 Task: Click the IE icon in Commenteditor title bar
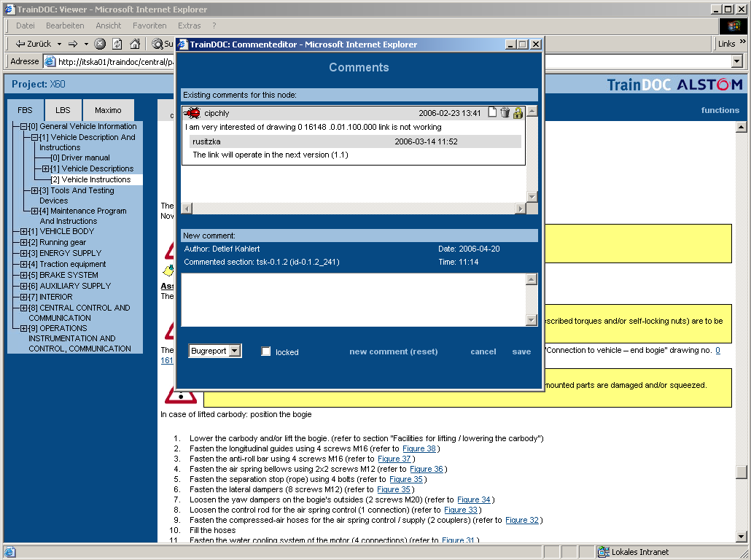tap(182, 44)
